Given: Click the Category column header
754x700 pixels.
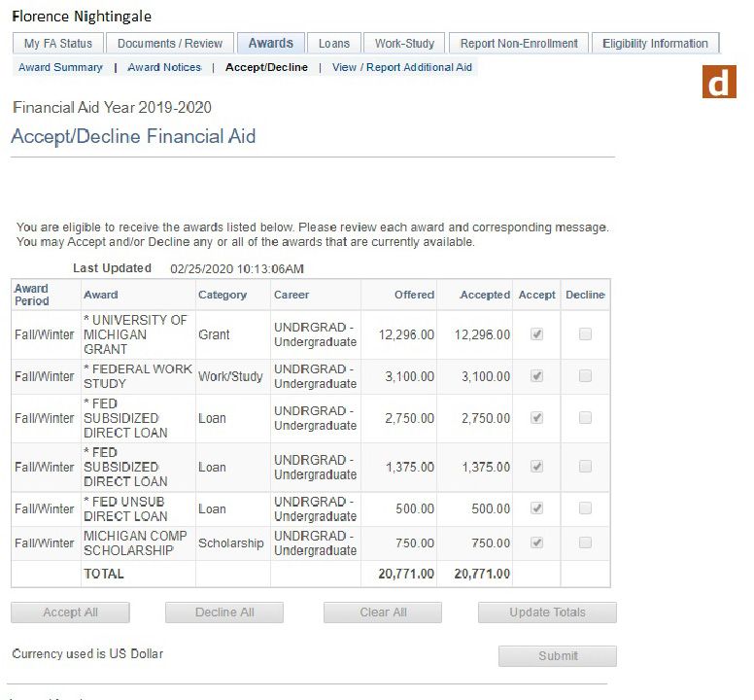Looking at the screenshot, I should [223, 295].
